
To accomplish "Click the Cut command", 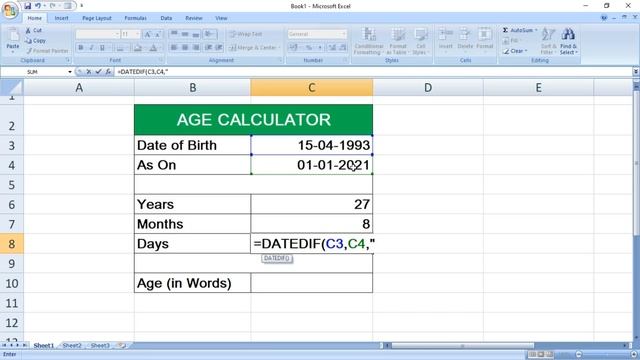I will (33, 30).
